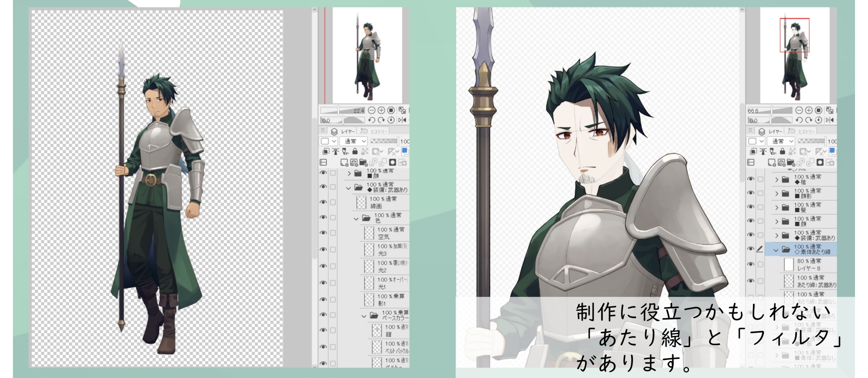Click reference layer lighthouse icon above the 顔影 folder
Screen dimensions: 868x378
(763, 151)
